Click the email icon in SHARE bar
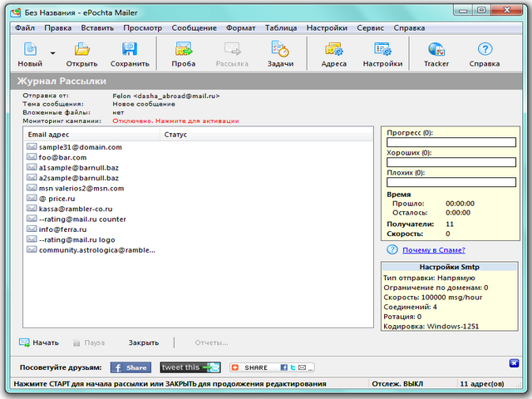Viewport: 532px width, 399px height. (302, 367)
